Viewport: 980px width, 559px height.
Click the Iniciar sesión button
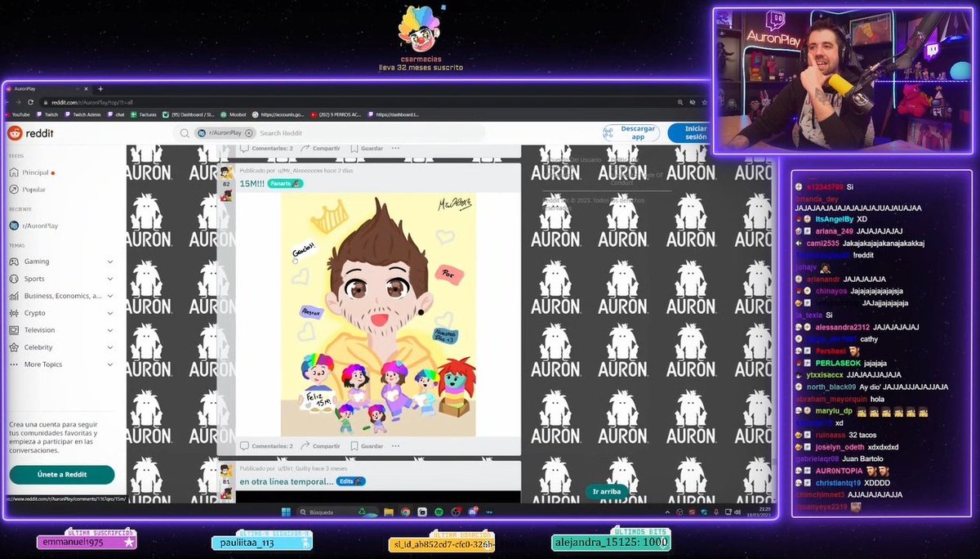[688, 132]
